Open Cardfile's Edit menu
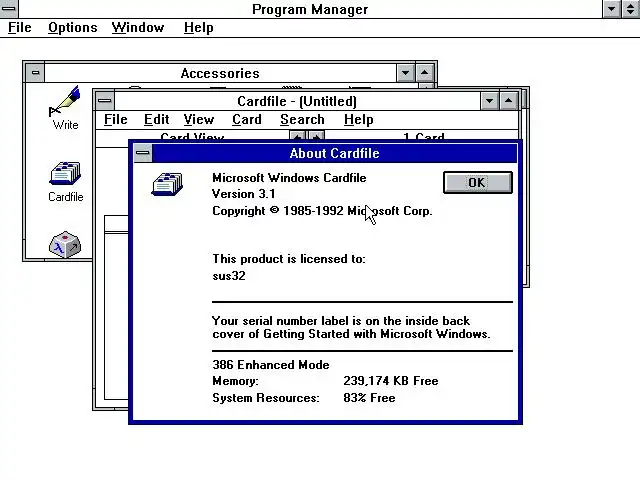Viewport: 640px width, 480px height. 156,120
